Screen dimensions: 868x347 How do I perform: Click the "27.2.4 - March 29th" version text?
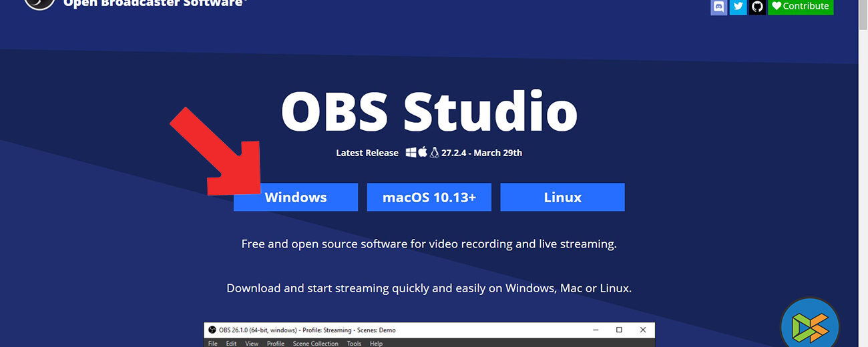pyautogui.click(x=481, y=153)
